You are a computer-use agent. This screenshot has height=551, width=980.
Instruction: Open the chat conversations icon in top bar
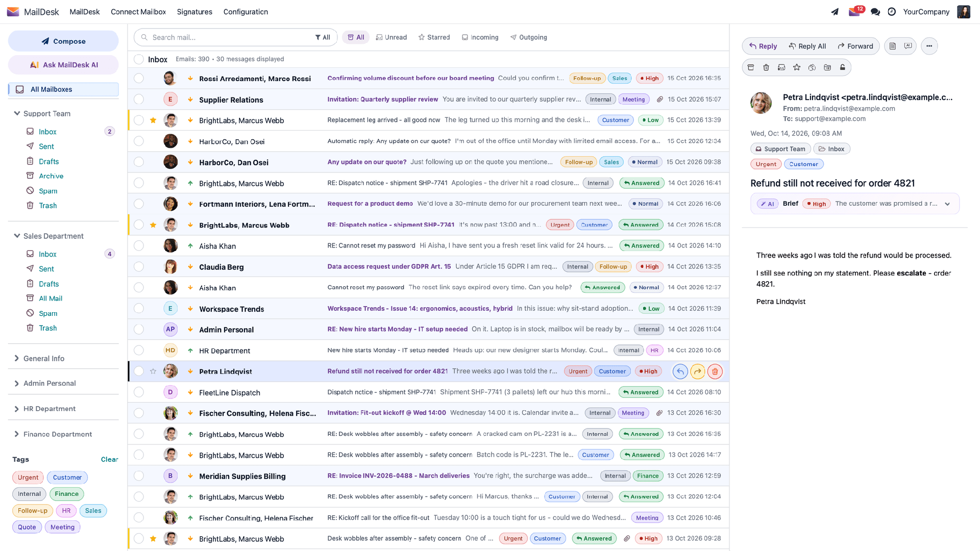pyautogui.click(x=875, y=12)
